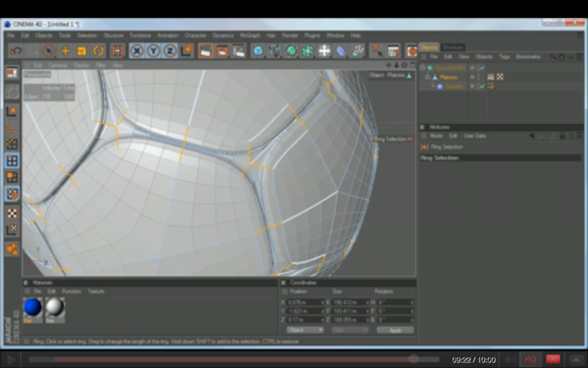The height and width of the screenshot is (368, 588).
Task: Activate the Move tool cross icon
Action: pos(65,51)
